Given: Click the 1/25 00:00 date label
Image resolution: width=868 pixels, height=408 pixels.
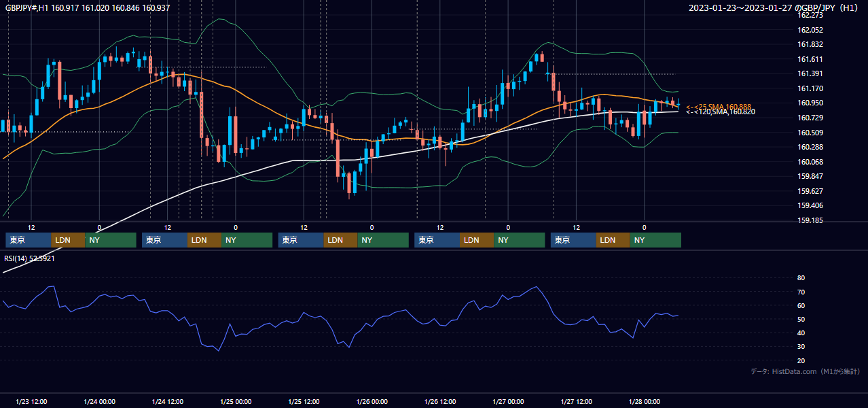Looking at the screenshot, I should 236,401.
